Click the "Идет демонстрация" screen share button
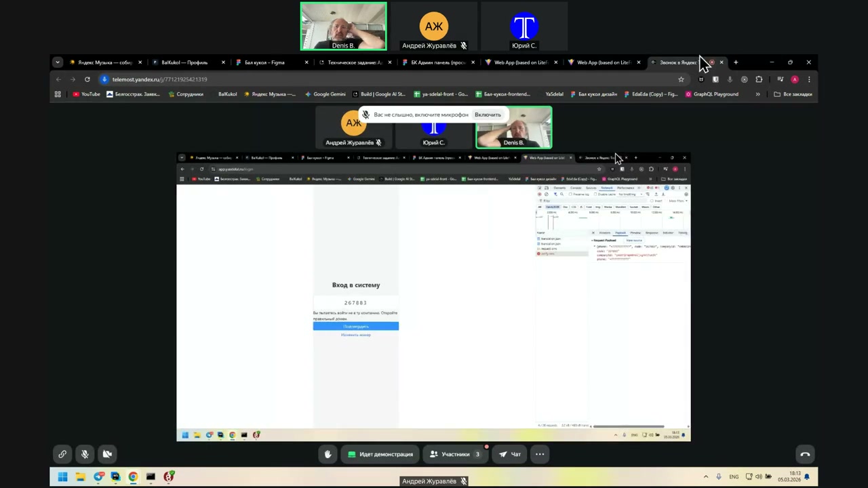Screen dimensions: 868x488 (380, 454)
